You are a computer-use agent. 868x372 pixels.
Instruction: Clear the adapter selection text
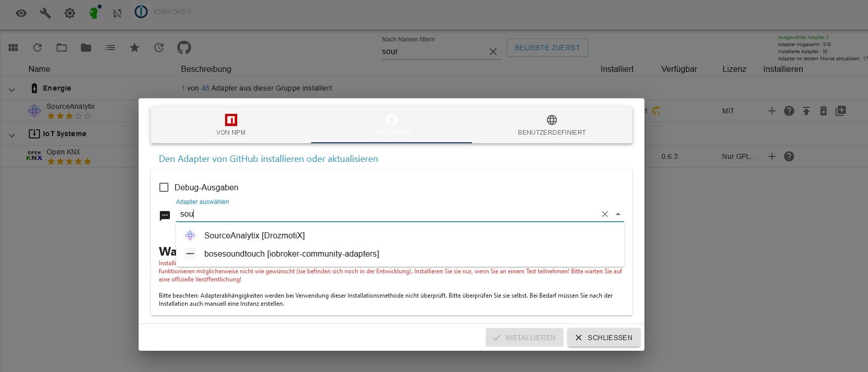(x=605, y=214)
